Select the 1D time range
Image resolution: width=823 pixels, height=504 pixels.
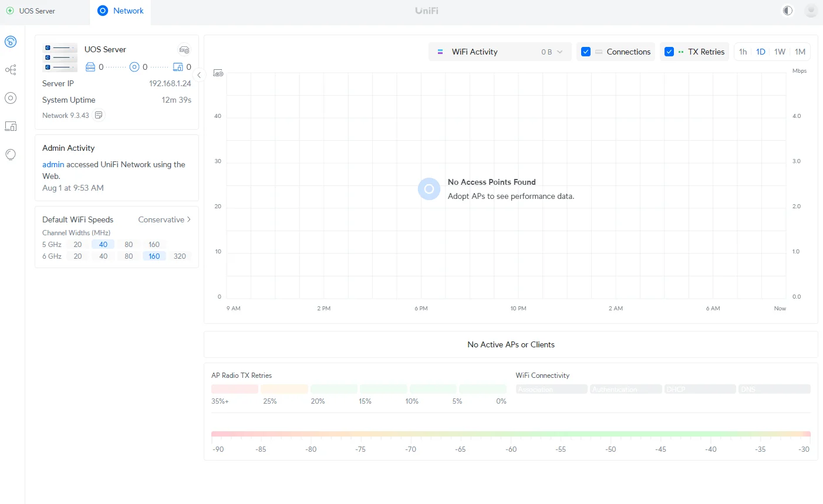click(x=761, y=52)
